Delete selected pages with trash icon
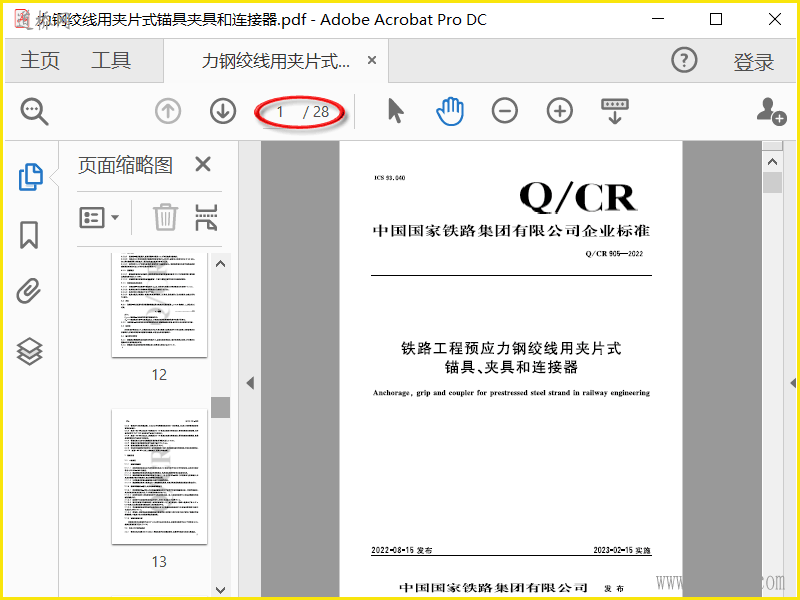 (x=165, y=217)
